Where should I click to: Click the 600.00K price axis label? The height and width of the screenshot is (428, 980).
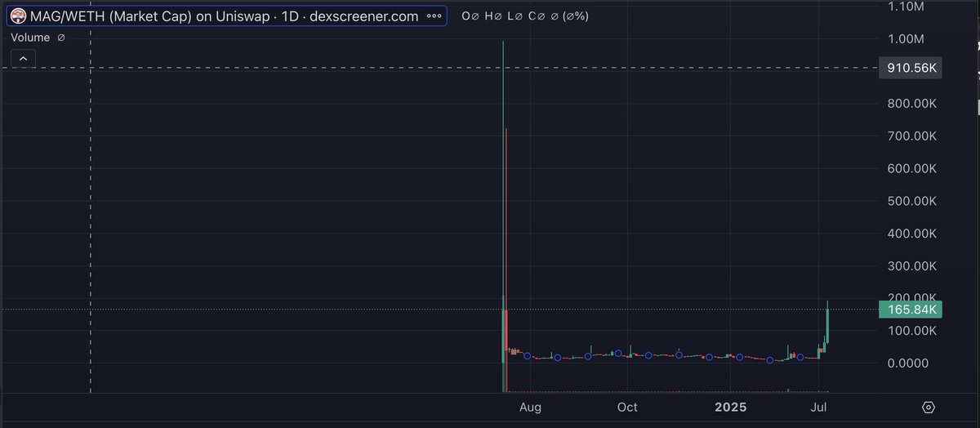912,168
